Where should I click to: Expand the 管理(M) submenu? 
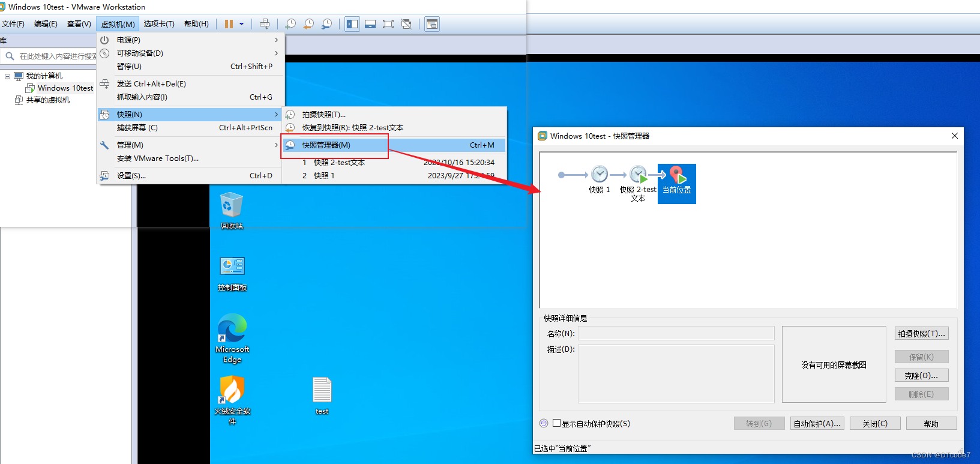(x=190, y=145)
